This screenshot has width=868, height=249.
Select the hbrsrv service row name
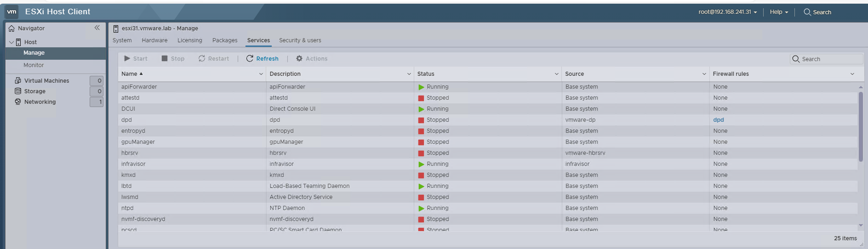tap(130, 153)
